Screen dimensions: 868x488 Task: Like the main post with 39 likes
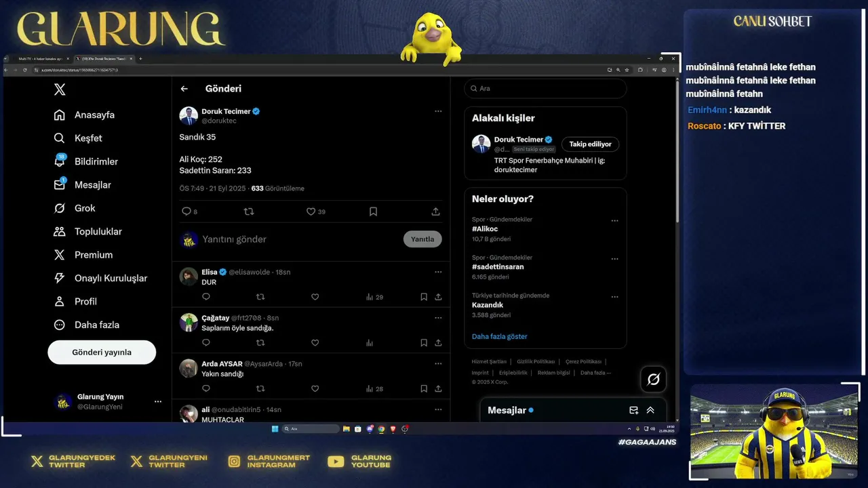click(x=311, y=211)
